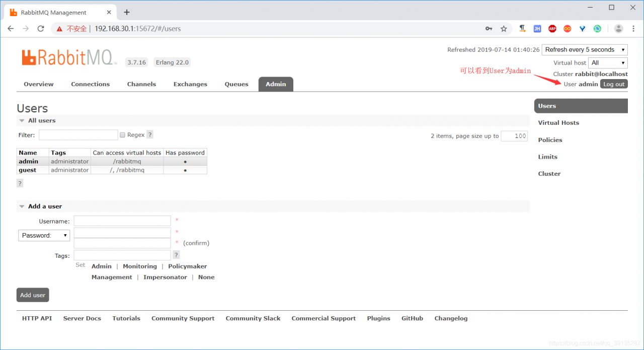Open Virtual Hosts in the sidebar

[x=558, y=123]
